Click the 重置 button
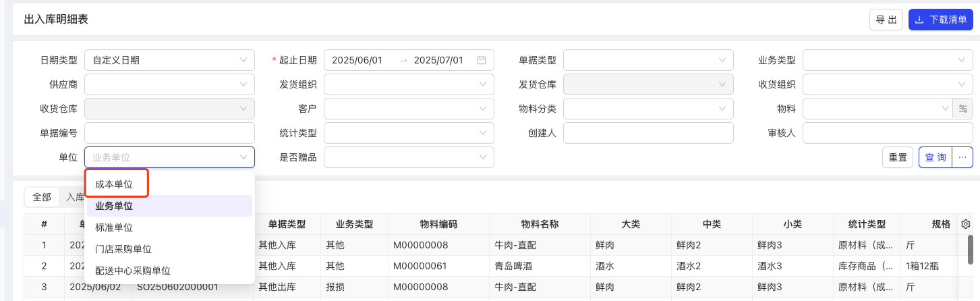 pos(898,157)
